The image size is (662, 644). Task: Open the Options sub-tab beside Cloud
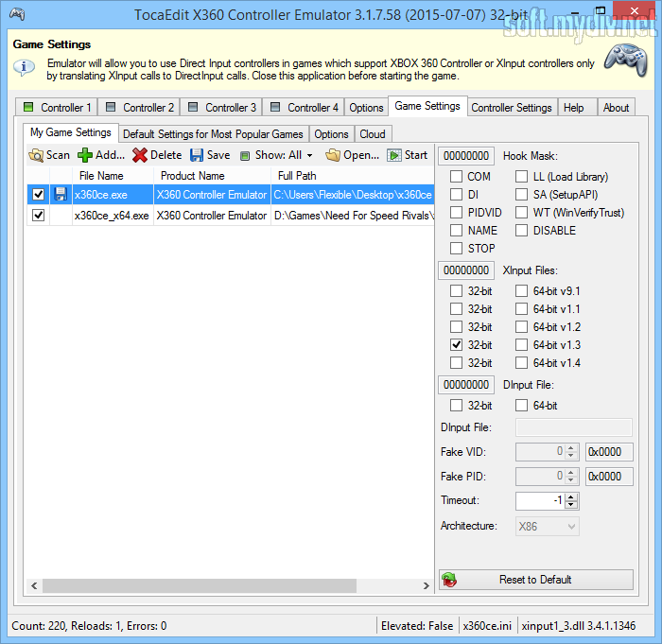331,134
